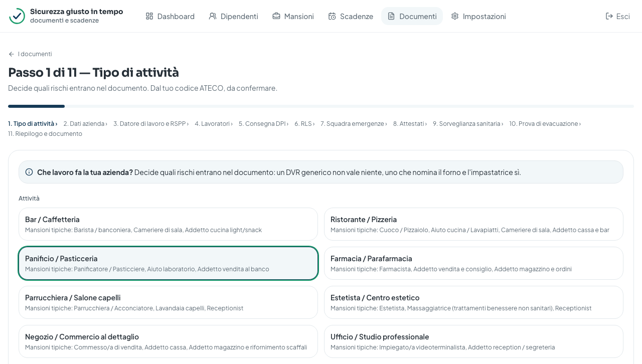Click the Esci logout arrow icon
The height and width of the screenshot is (364, 642).
coord(609,16)
